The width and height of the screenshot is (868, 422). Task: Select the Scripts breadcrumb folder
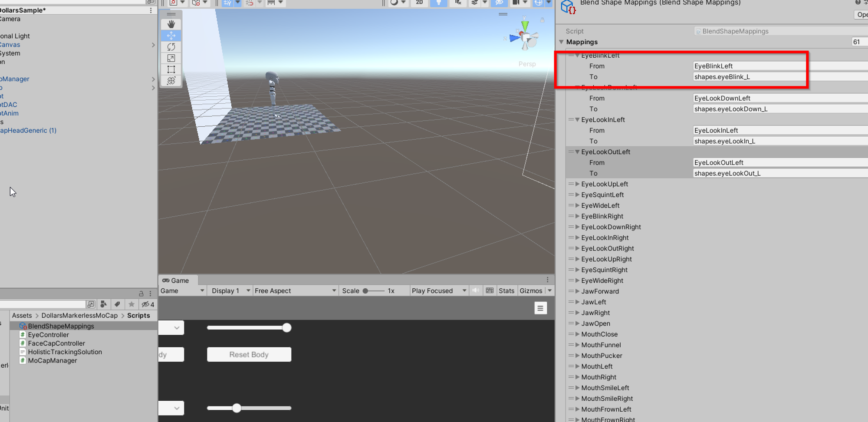pos(138,316)
